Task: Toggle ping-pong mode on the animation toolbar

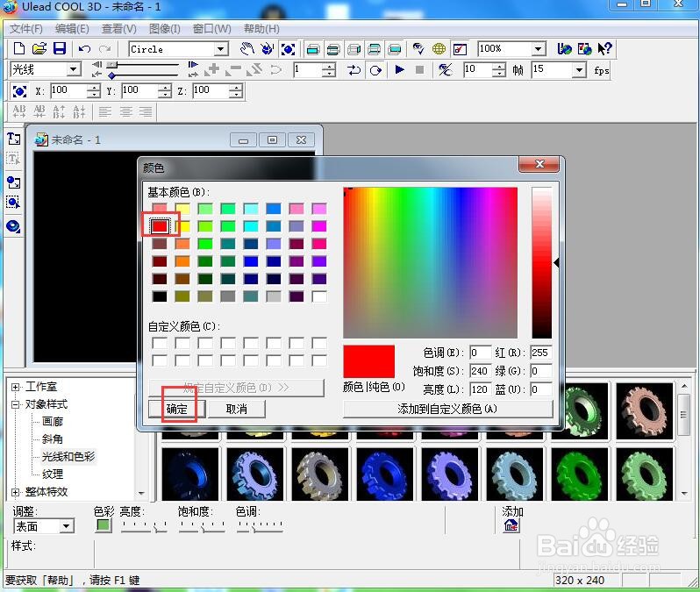Action: [354, 70]
